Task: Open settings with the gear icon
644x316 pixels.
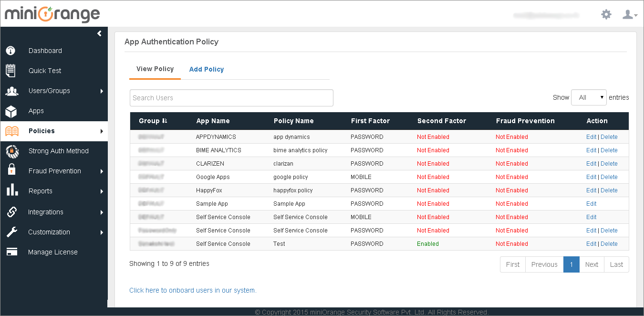Action: point(606,14)
